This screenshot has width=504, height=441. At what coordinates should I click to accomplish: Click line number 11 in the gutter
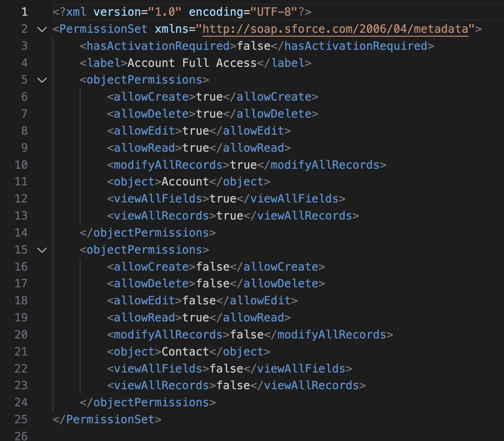(21, 182)
